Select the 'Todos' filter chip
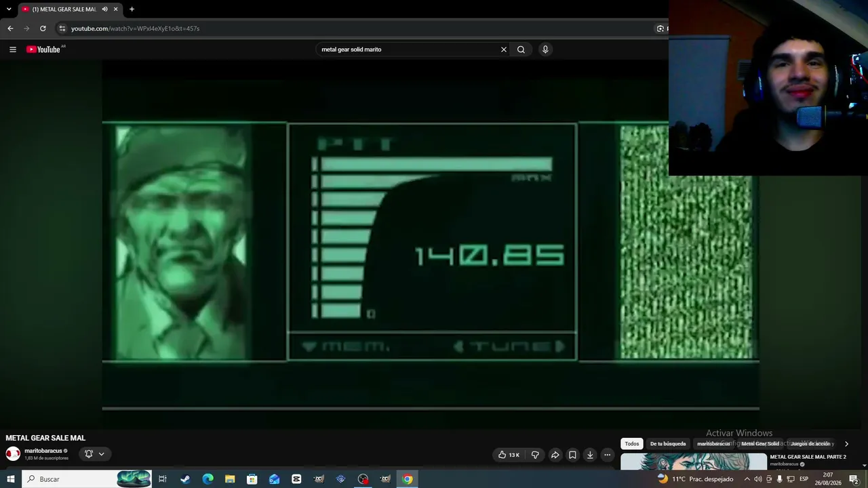868x488 pixels. 632,444
